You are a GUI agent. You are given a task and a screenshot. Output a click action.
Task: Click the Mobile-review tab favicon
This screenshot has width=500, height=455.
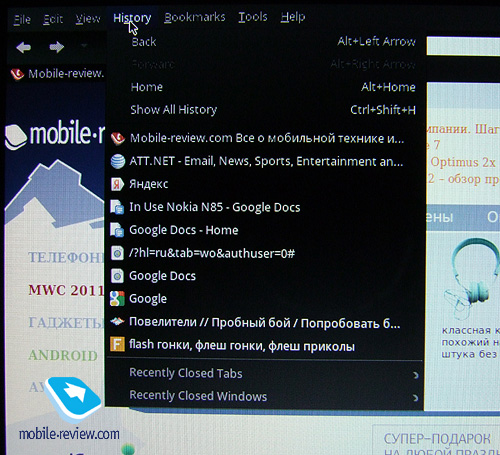[x=17, y=74]
